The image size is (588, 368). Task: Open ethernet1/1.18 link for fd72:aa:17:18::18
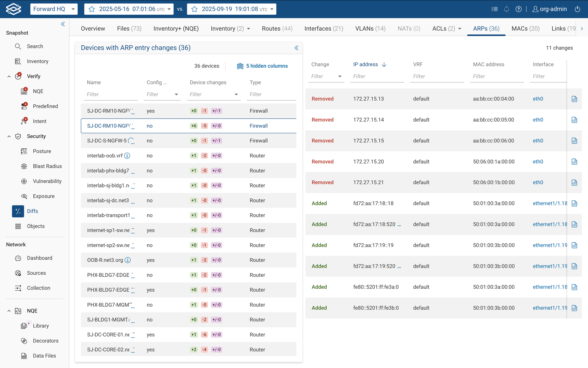point(549,203)
